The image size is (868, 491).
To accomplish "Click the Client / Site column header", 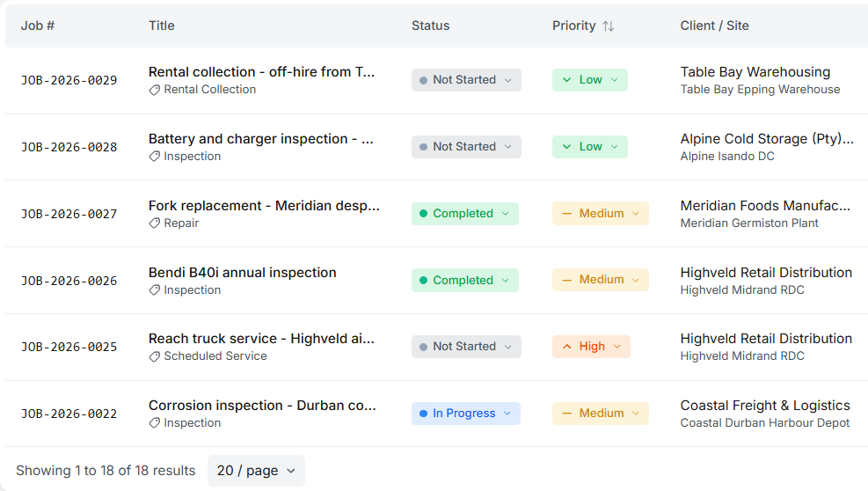I will pos(714,26).
